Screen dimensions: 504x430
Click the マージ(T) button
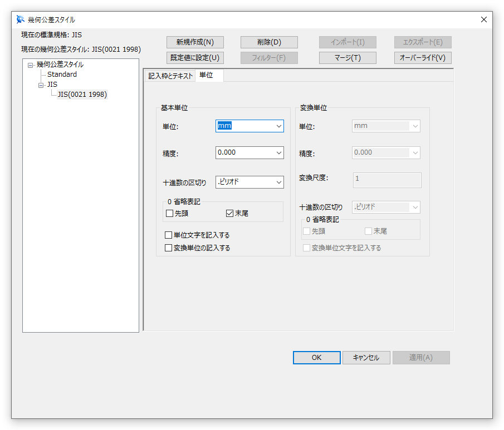(x=348, y=58)
